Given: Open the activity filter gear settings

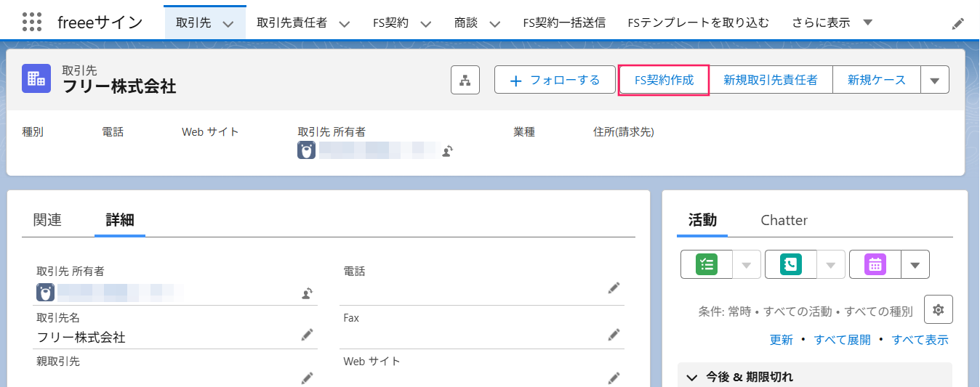Looking at the screenshot, I should (939, 309).
